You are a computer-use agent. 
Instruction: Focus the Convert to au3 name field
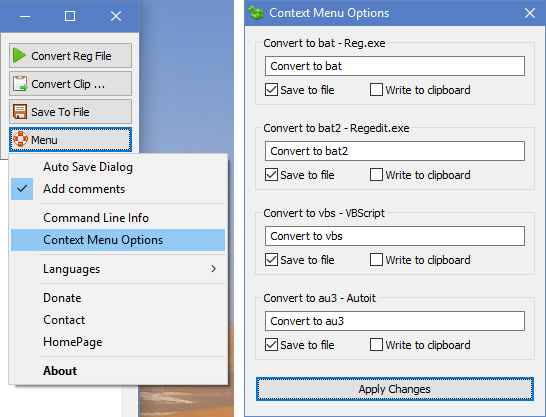(x=395, y=321)
